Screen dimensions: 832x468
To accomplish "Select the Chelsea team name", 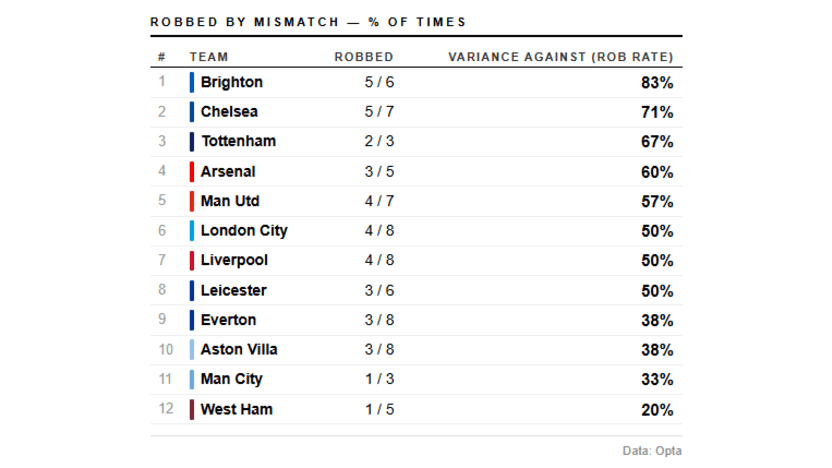I will [x=231, y=112].
